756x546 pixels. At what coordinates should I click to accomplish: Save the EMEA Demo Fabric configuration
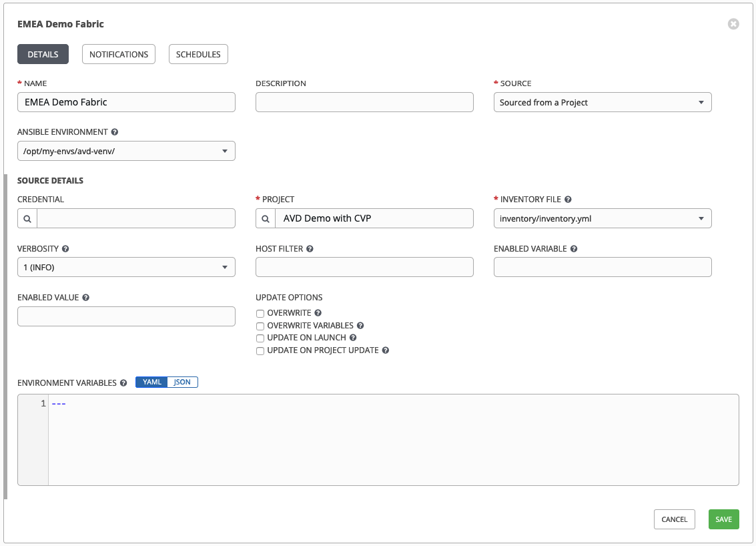point(723,519)
